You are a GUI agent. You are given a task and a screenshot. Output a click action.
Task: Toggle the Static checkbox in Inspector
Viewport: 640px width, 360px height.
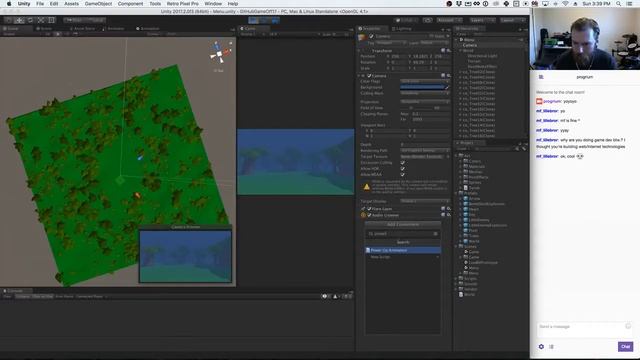[431, 36]
